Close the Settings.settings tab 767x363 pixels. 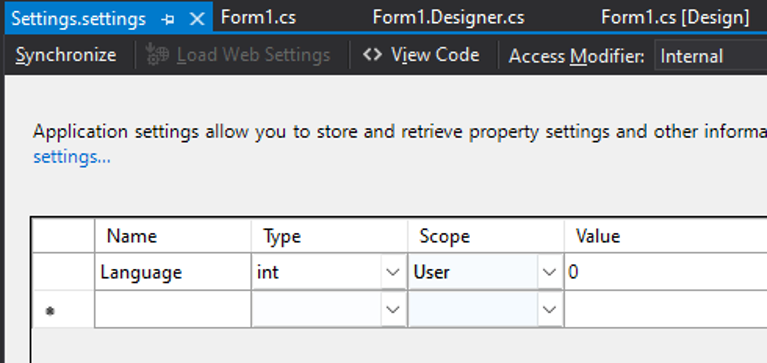(x=197, y=19)
